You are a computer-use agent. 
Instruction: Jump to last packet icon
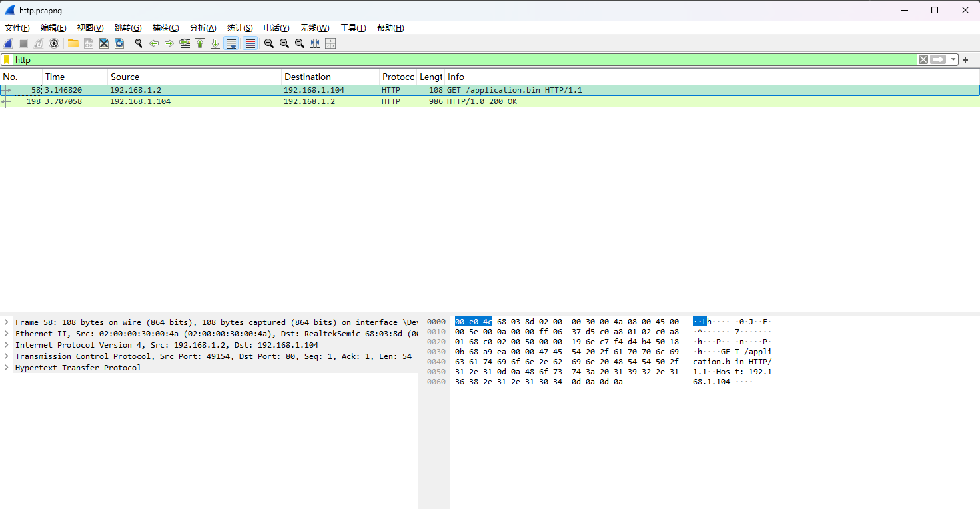[x=215, y=43]
